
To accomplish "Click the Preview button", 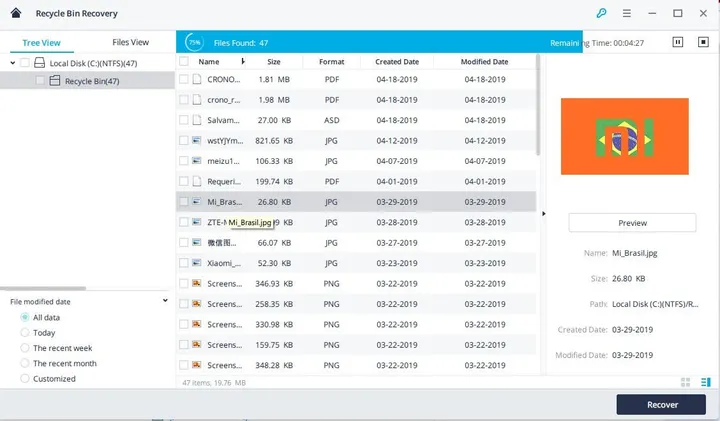I will point(632,223).
